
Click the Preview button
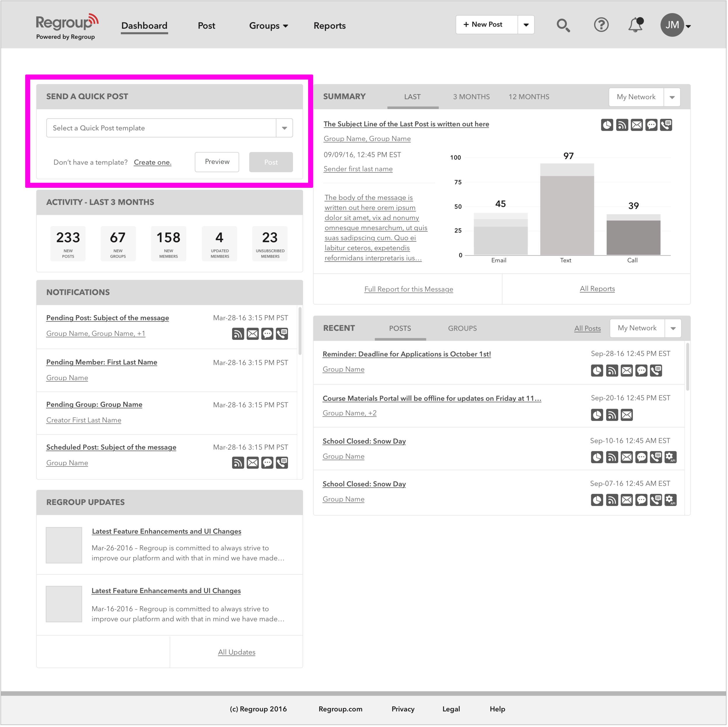click(217, 162)
